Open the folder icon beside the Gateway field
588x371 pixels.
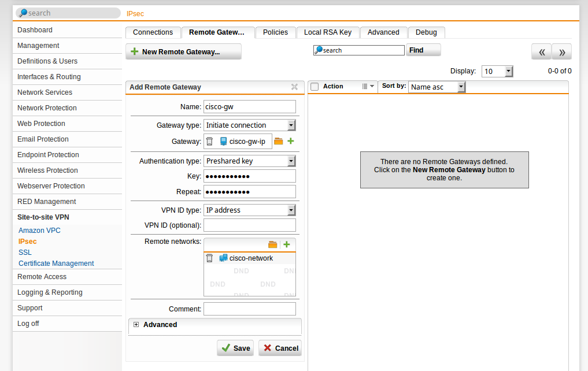click(278, 140)
